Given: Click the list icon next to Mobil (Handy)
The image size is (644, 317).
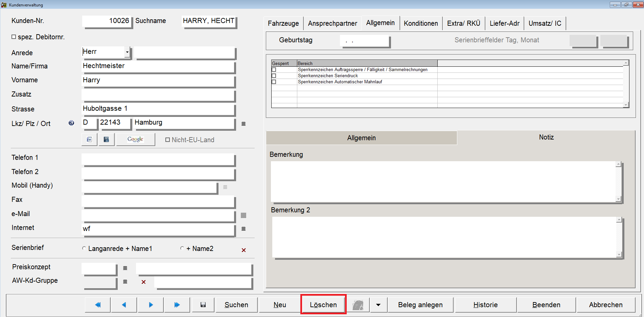Looking at the screenshot, I should (x=225, y=187).
